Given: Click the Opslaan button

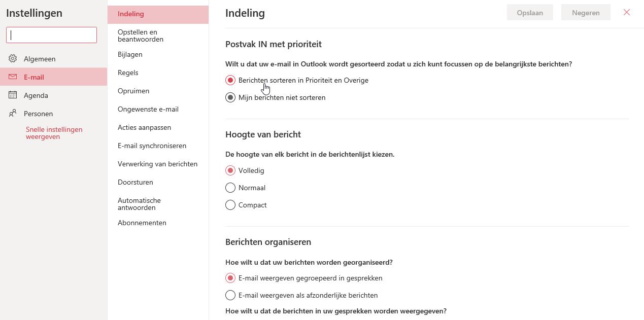Looking at the screenshot, I should coord(530,12).
